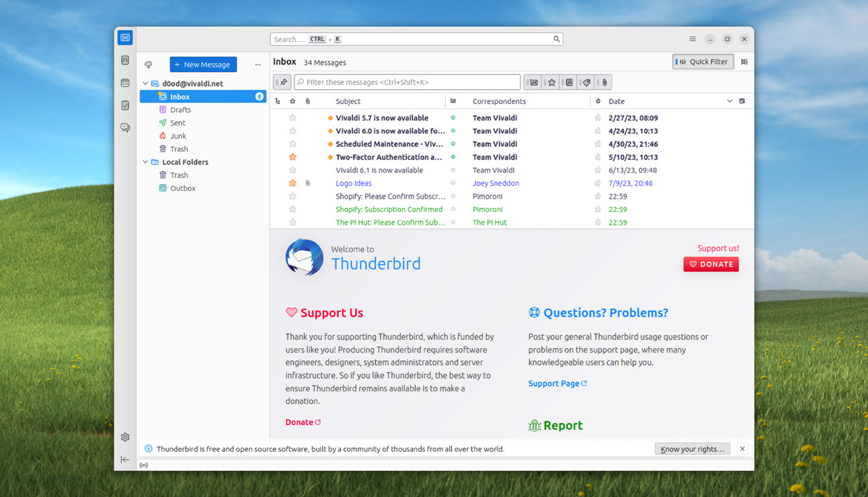Open Thunderbird Settings via the gear icon

coord(125,437)
